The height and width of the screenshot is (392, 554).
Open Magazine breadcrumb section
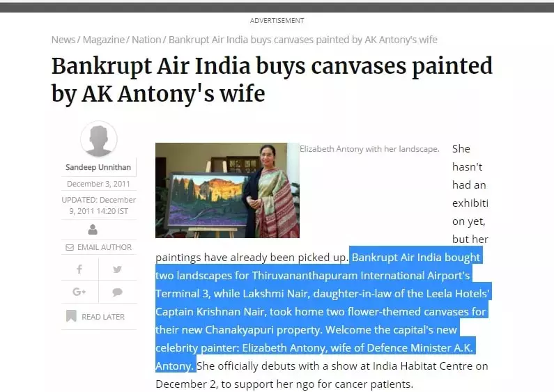tap(104, 40)
